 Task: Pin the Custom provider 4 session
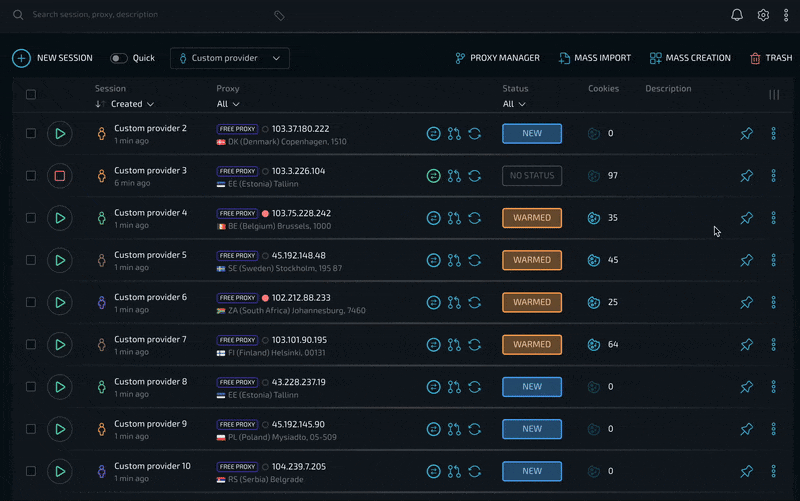(x=746, y=218)
